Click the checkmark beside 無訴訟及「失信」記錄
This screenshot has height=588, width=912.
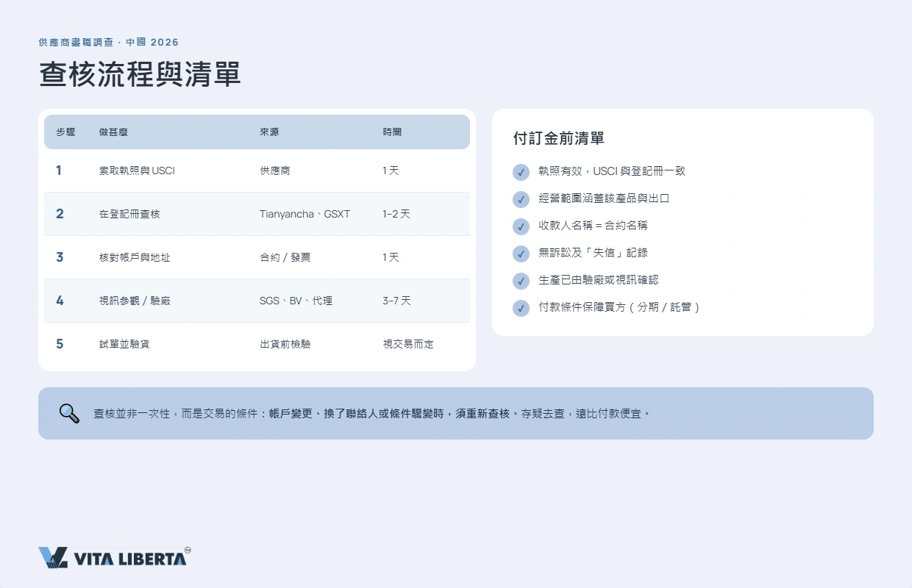[521, 254]
